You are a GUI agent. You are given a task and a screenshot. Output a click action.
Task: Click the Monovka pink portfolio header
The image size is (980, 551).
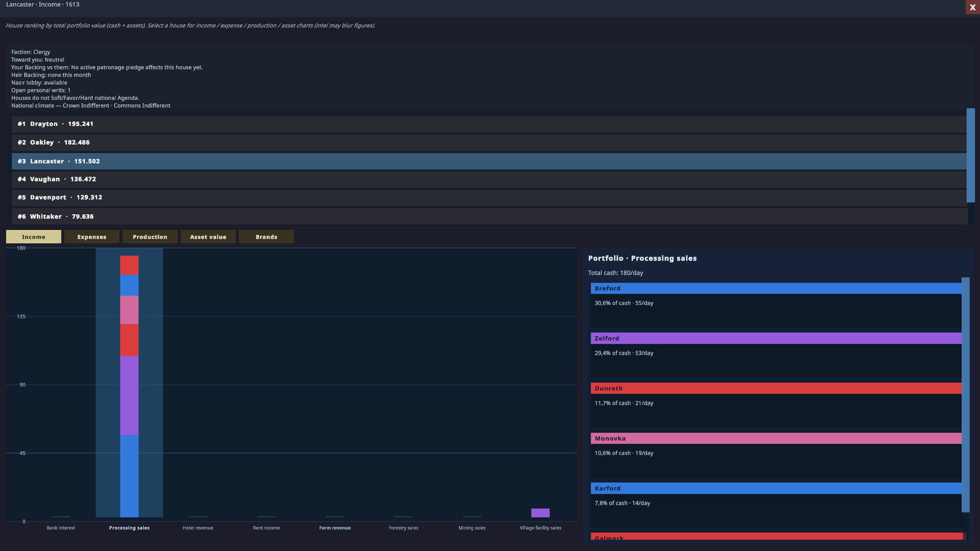776,438
